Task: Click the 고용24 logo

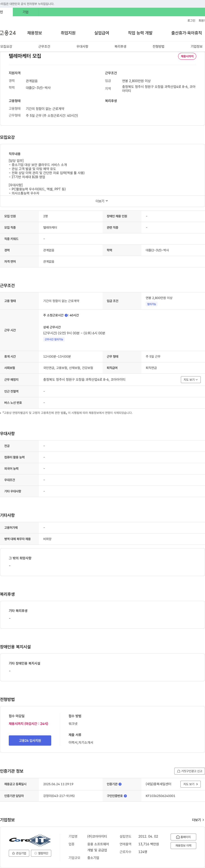Action: click(8, 33)
